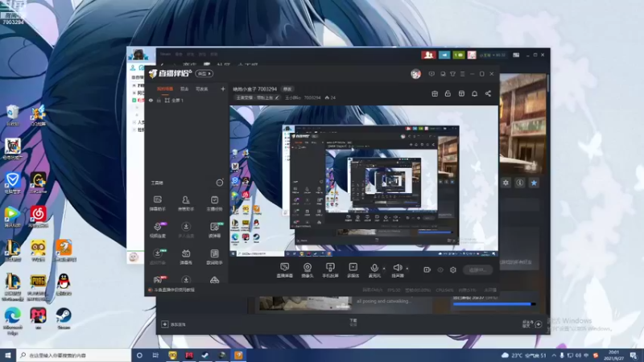Open the Steam desktop shortcut
The width and height of the screenshot is (644, 362).
(x=64, y=319)
